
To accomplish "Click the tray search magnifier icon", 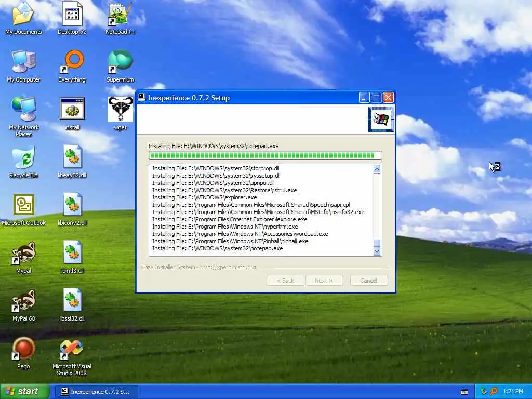I will (494, 391).
